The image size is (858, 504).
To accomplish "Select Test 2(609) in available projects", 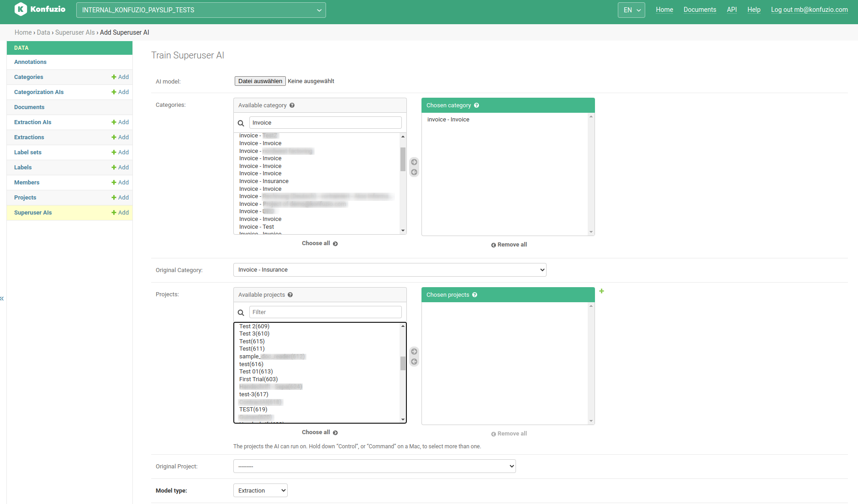I will point(254,326).
